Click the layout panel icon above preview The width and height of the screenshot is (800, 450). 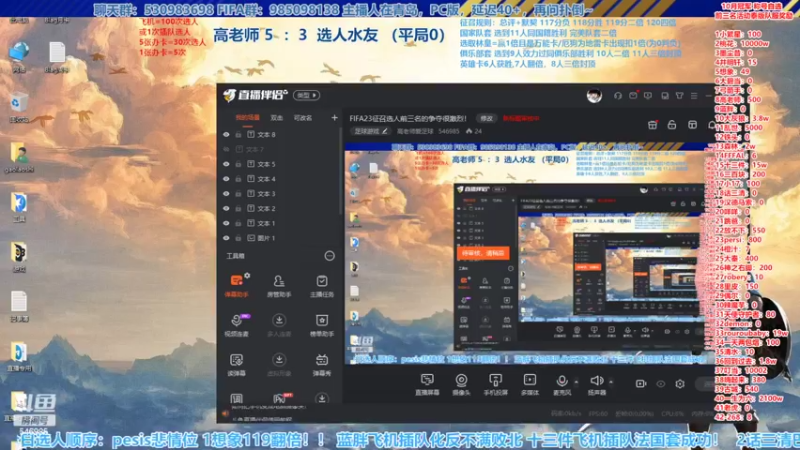[x=692, y=124]
